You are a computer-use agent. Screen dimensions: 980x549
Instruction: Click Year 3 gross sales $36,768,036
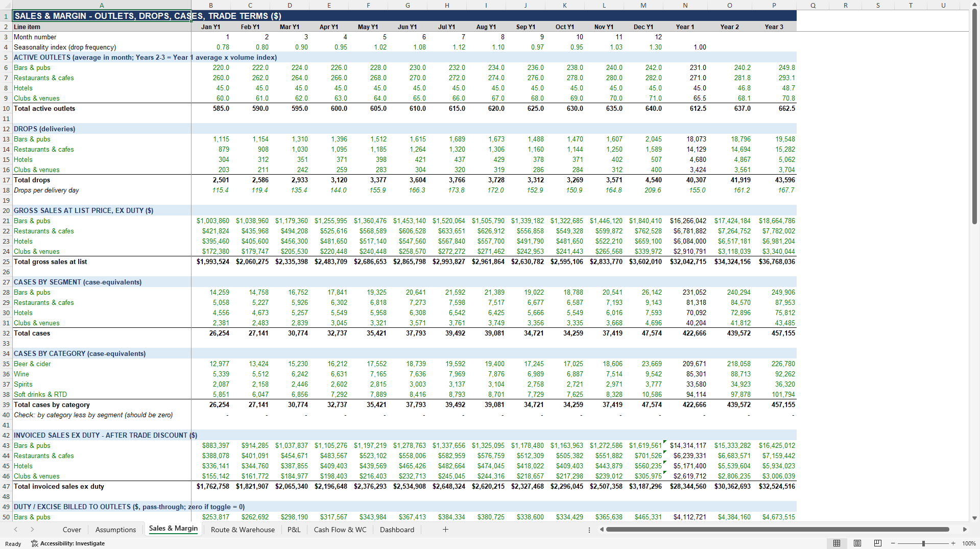click(774, 261)
